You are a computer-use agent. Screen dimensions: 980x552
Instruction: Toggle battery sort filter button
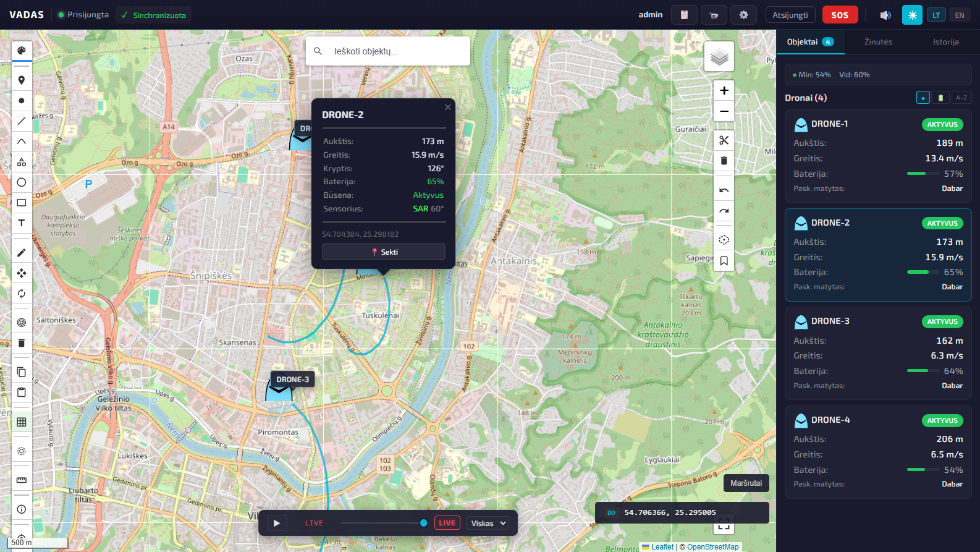[940, 98]
